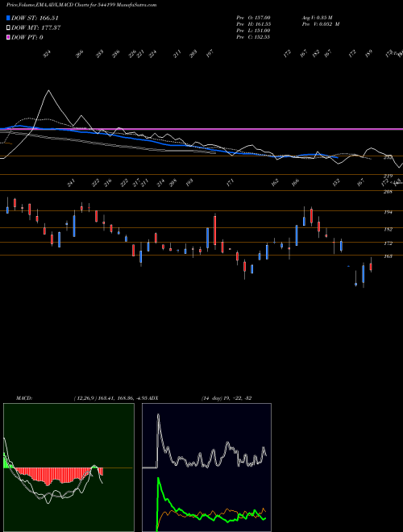Click the ADX indicator panel
Screen dimensions: 403x532
206,468
